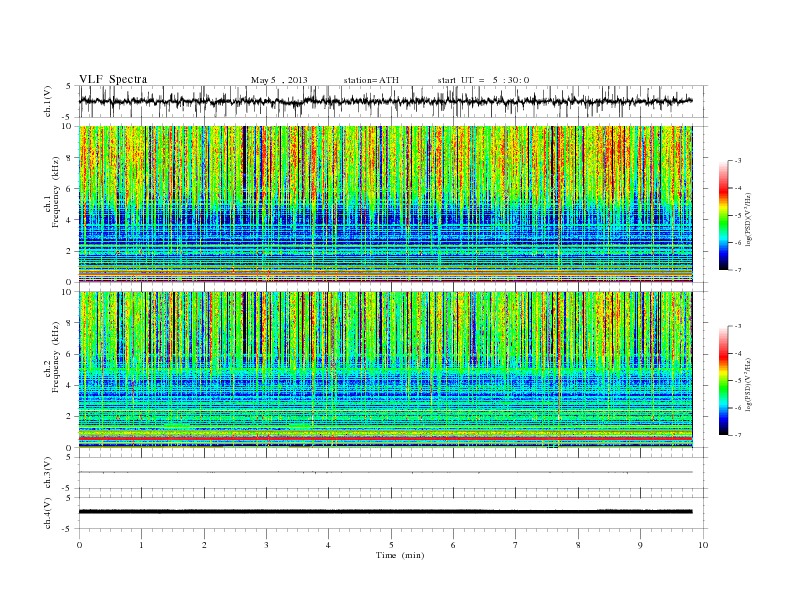Click the "ch.1(V)" axis label
Image resolution: width=792 pixels, height=612 pixels.
click(x=48, y=101)
